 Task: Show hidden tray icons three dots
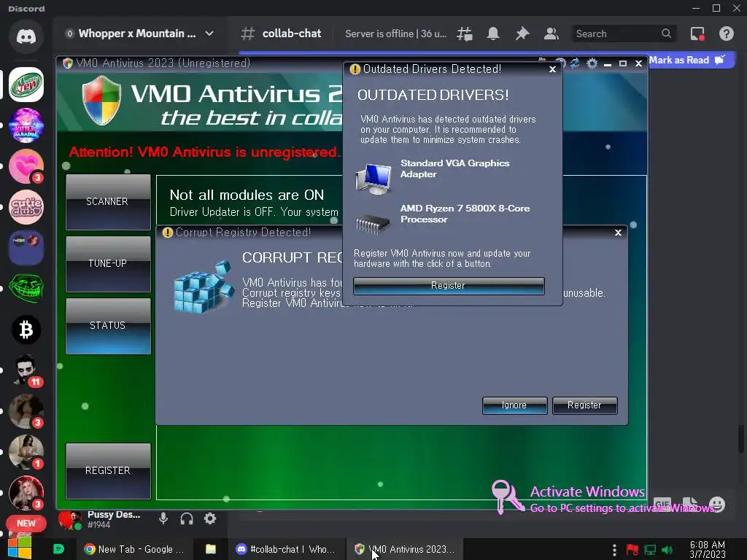614,550
